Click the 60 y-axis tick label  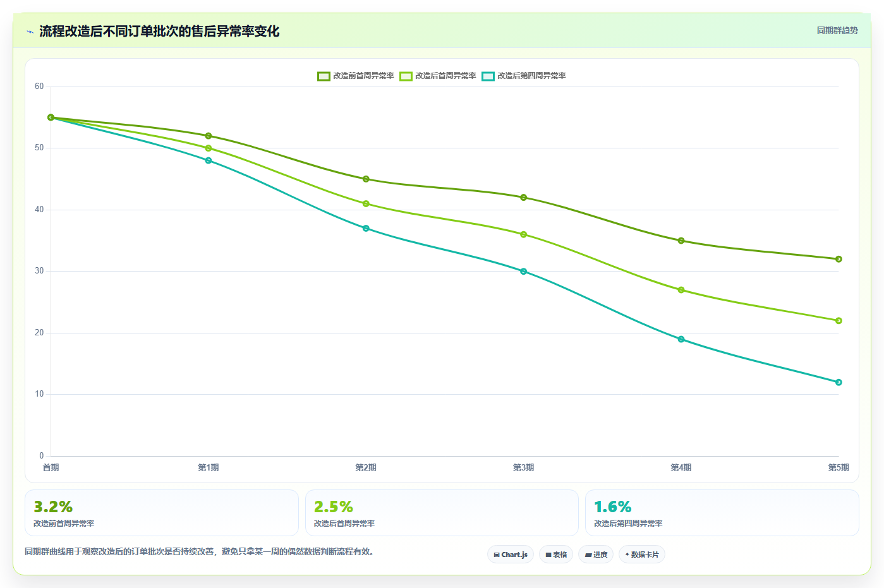pyautogui.click(x=39, y=87)
